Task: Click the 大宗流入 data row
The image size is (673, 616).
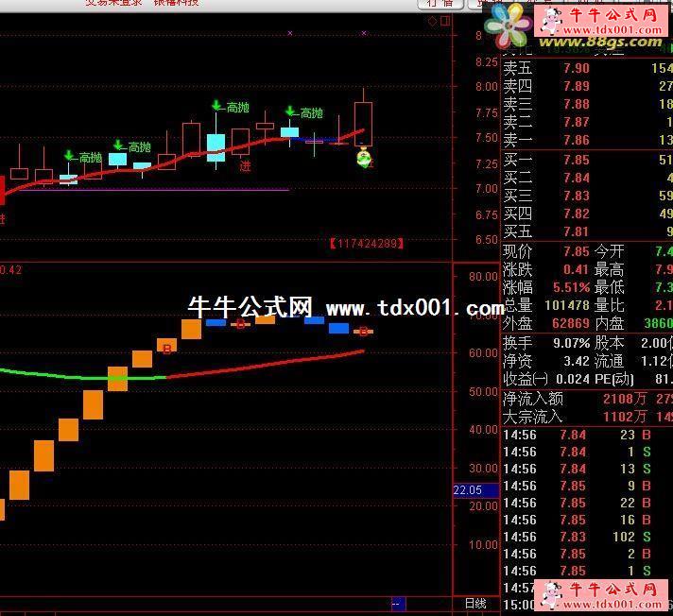Action: (x=586, y=416)
